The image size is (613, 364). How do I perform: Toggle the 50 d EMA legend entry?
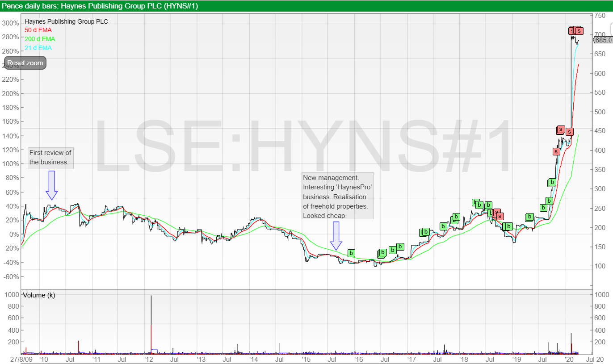pos(38,30)
